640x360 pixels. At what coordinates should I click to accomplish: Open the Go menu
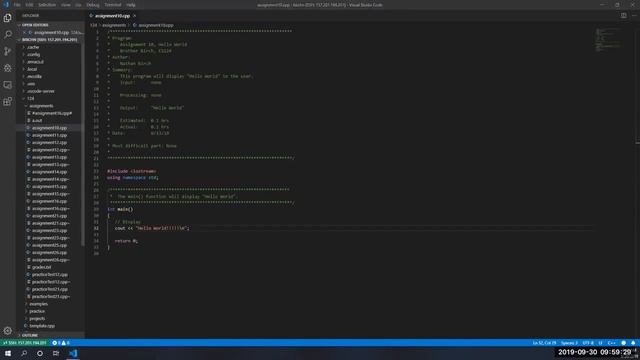pos(78,5)
